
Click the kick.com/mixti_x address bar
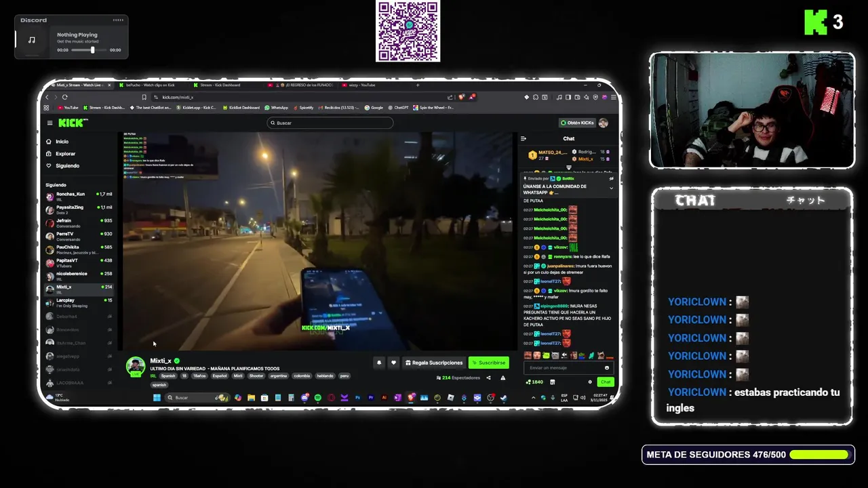click(298, 97)
